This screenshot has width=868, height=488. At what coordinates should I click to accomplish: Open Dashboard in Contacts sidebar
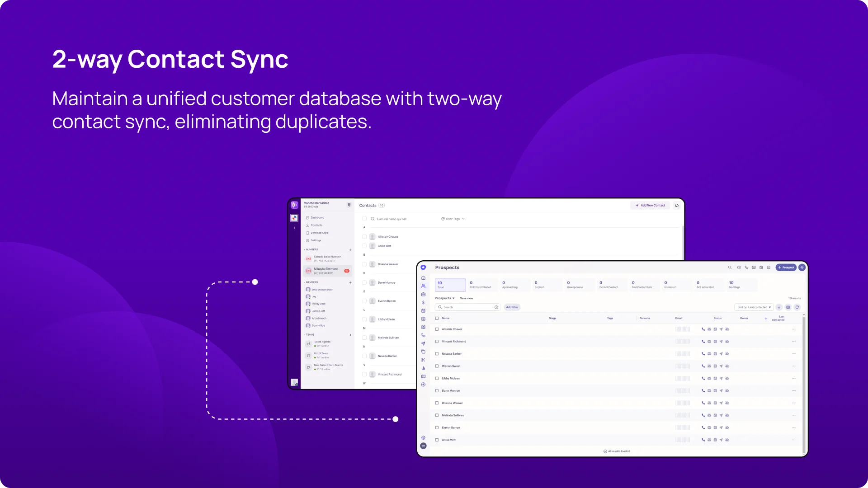tap(316, 218)
